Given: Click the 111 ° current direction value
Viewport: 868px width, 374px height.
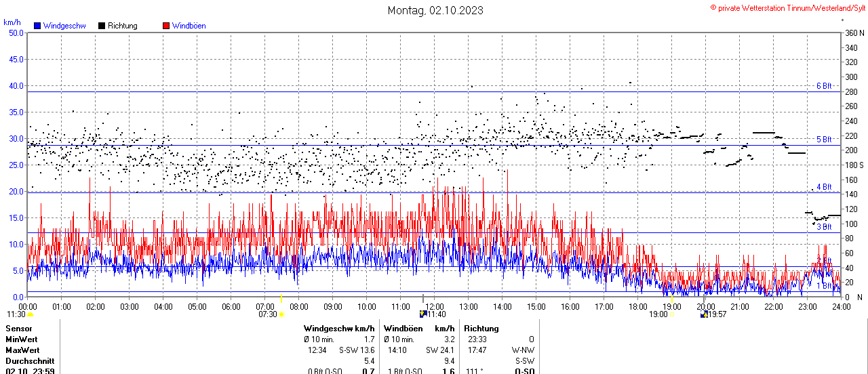Looking at the screenshot, I should click(475, 371).
